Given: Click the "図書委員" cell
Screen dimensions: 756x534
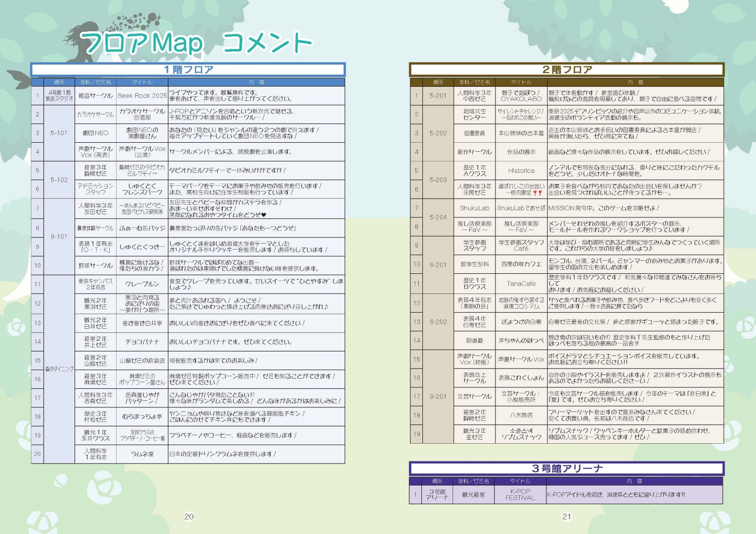Looking at the screenshot, I should (x=474, y=133).
